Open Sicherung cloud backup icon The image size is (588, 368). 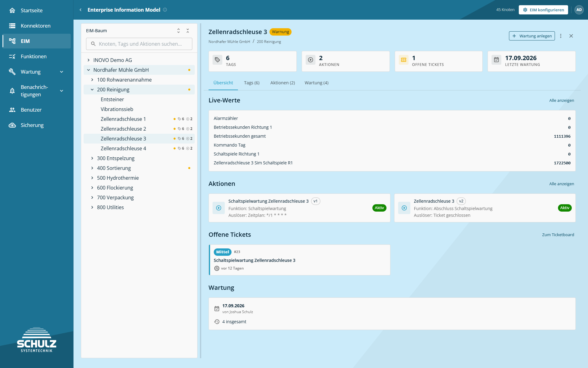(x=12, y=125)
